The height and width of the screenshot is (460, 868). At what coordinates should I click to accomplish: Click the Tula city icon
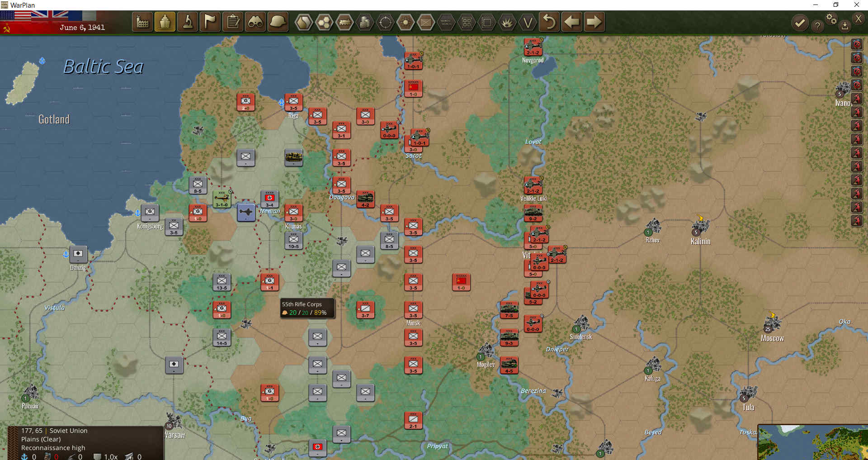click(x=748, y=394)
